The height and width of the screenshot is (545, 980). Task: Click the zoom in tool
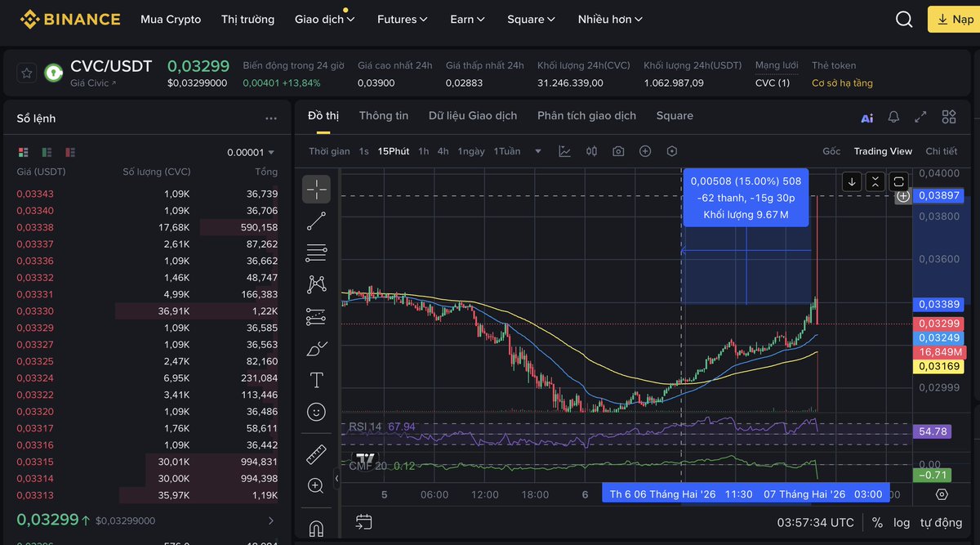tap(316, 486)
